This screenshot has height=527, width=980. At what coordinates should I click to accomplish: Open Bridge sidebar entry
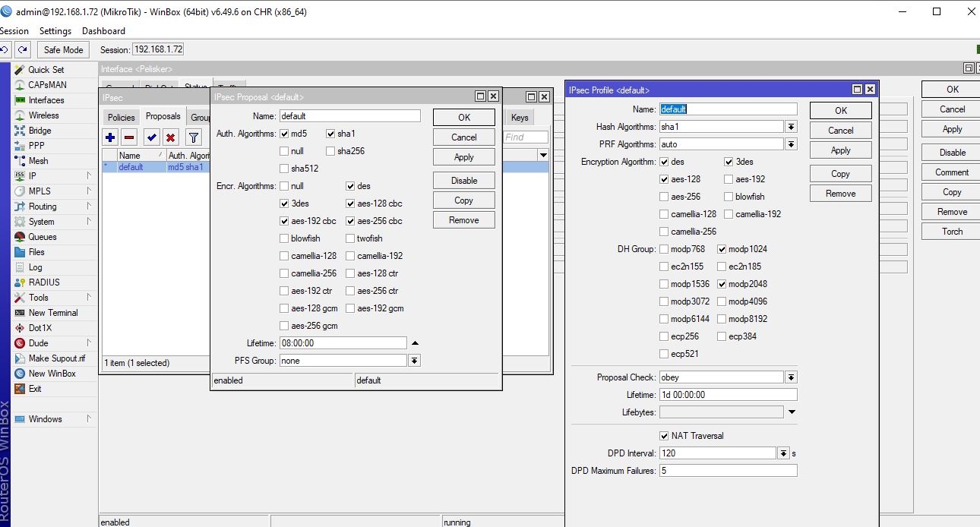point(40,131)
